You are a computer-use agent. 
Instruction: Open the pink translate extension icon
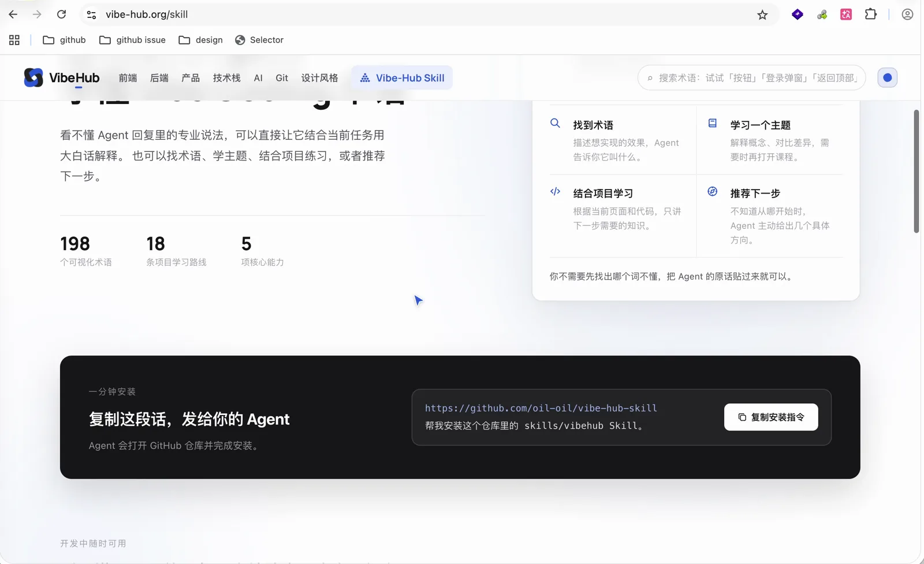click(x=846, y=14)
